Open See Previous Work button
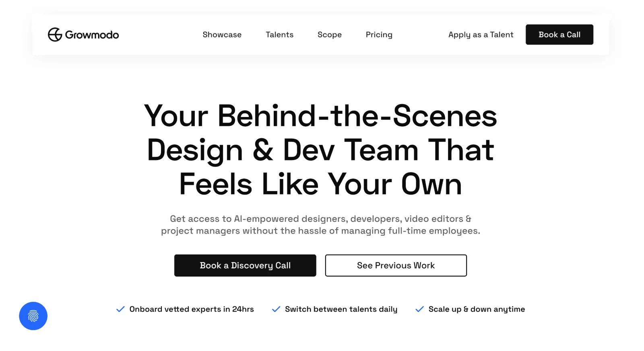Screen dimensions: 644x351 click(x=396, y=265)
